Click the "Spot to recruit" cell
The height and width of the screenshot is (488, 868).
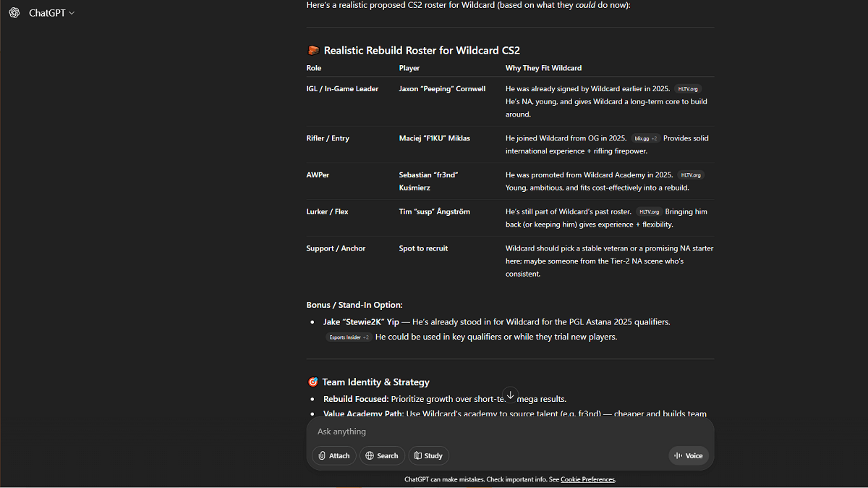coord(423,248)
